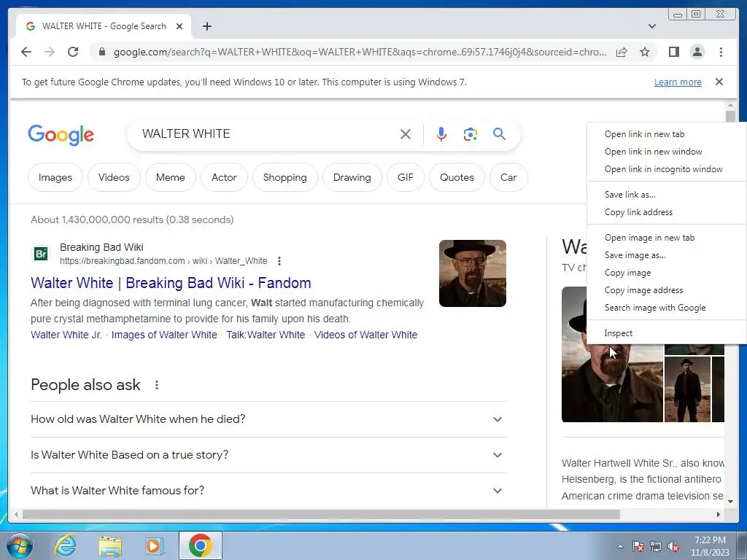The image size is (747, 560).
Task: Search by image with Google Lens
Action: [471, 134]
